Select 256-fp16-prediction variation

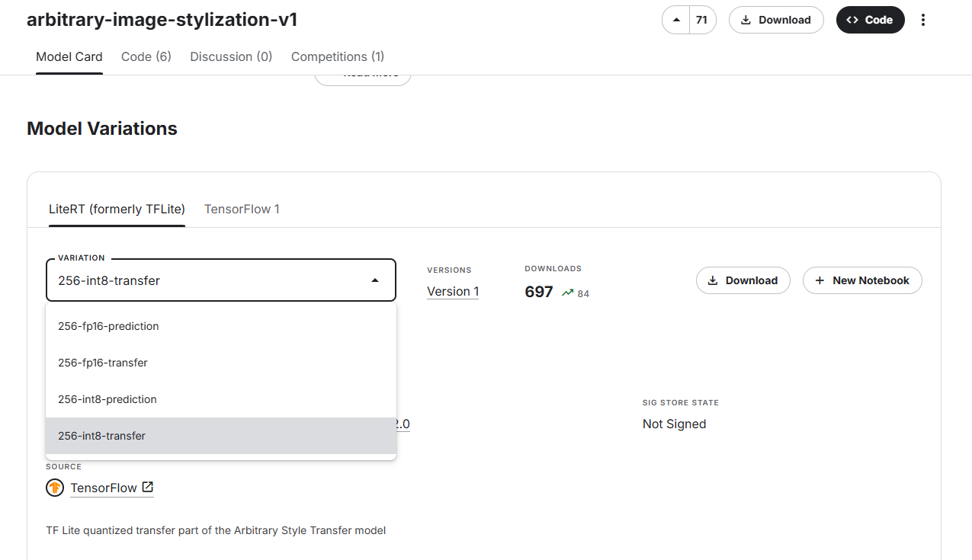(221, 326)
